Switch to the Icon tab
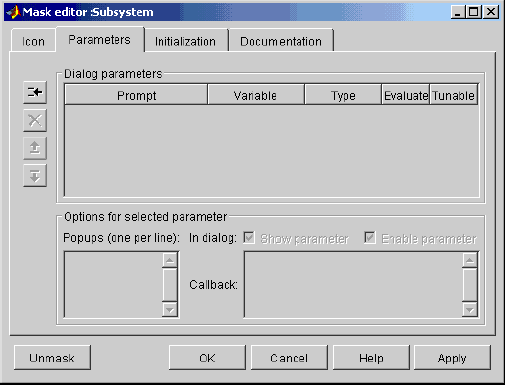The image size is (507, 386). coord(33,41)
